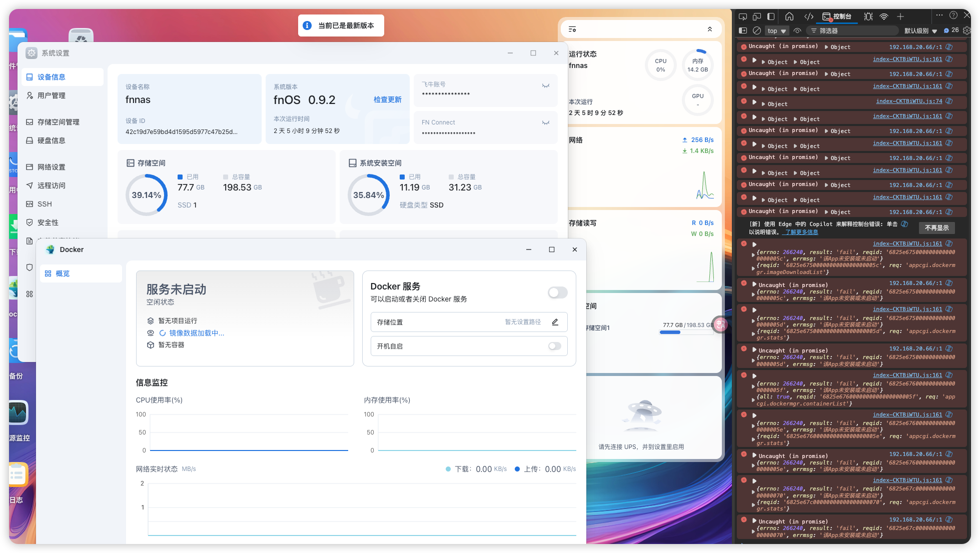Open the Sources panel bug icon
The image size is (980, 553).
[x=868, y=16]
